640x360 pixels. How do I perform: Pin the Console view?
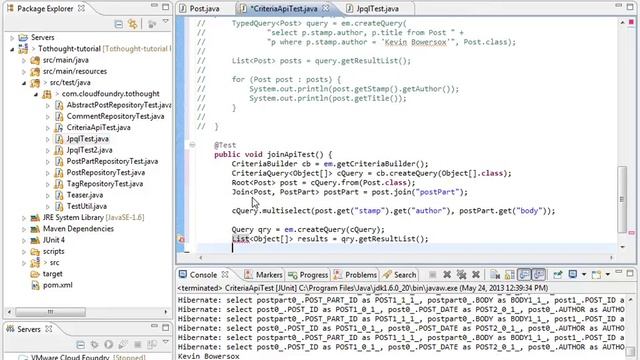click(x=558, y=275)
